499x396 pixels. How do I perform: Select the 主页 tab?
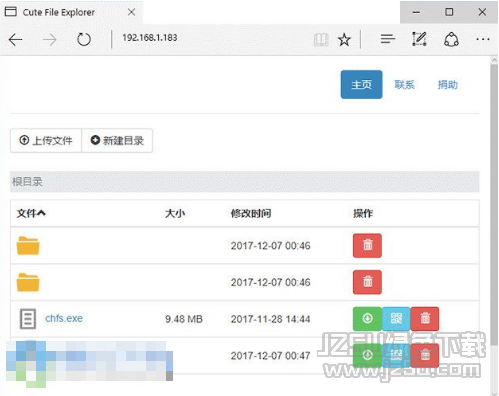tap(361, 84)
